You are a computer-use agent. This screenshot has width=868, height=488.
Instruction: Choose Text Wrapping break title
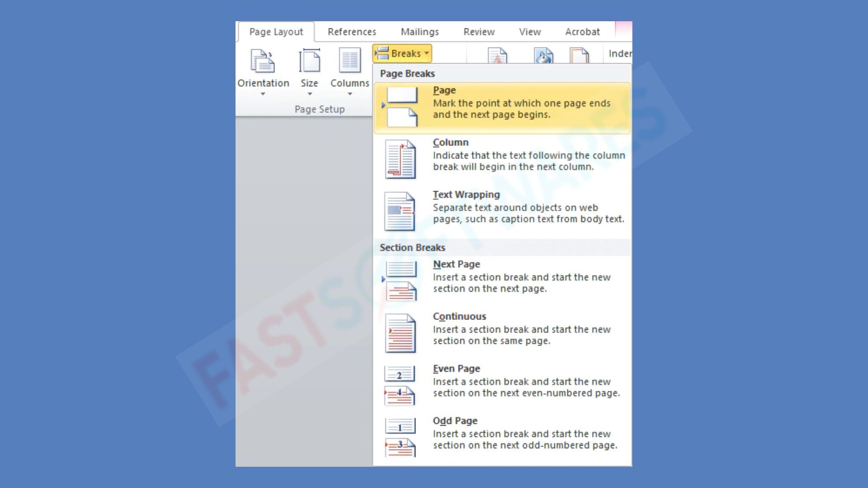(466, 195)
